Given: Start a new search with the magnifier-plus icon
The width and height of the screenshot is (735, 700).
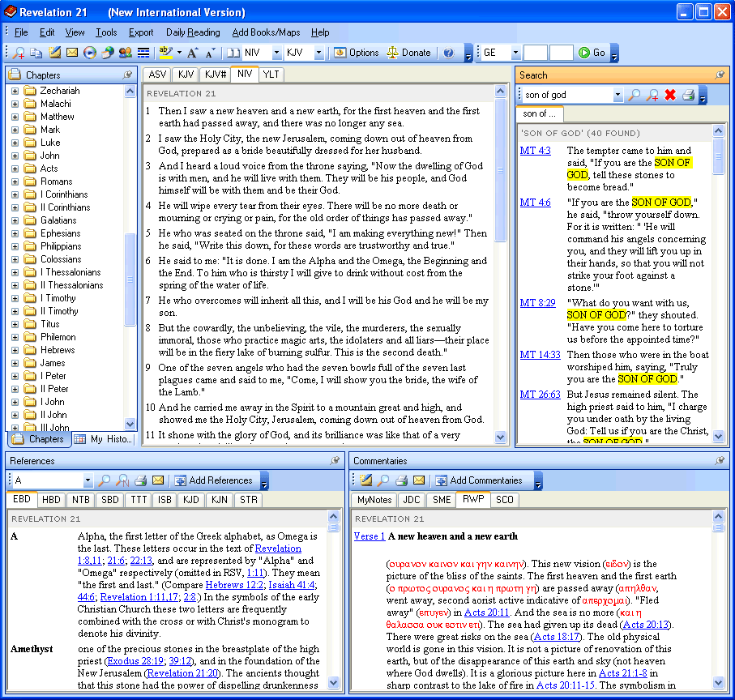Looking at the screenshot, I should tap(652, 95).
